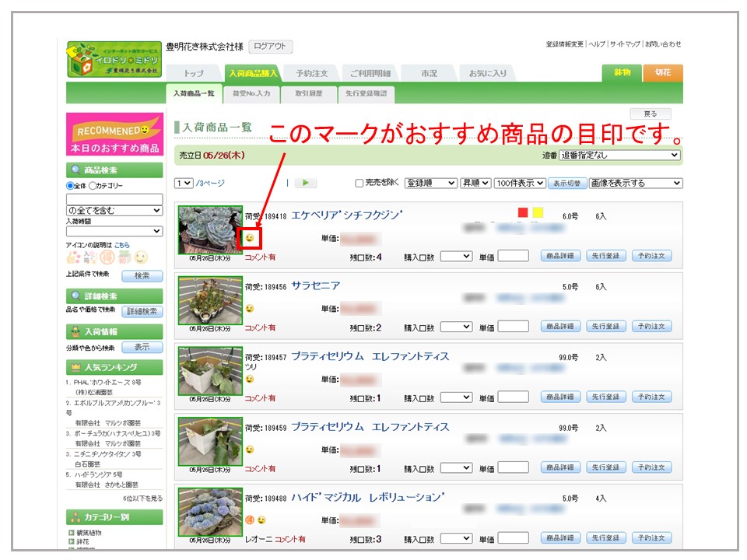Click the recommended smiley mark on サラセニア

250,309
